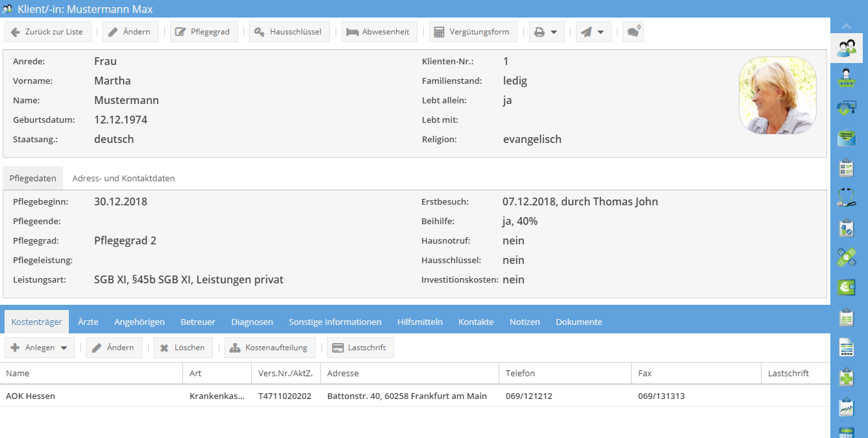Open the comments speech bubble icon
Screen dimensions: 868x438
pos(633,32)
